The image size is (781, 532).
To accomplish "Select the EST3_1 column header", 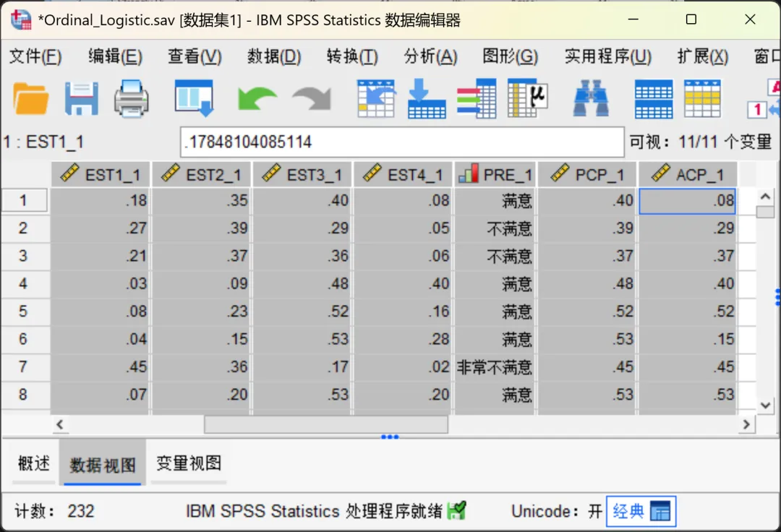I will pyautogui.click(x=302, y=174).
